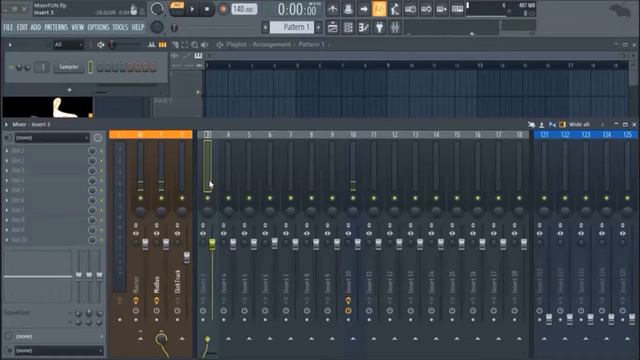Click the Sampler channel button
This screenshot has width=640, height=360.
(69, 67)
